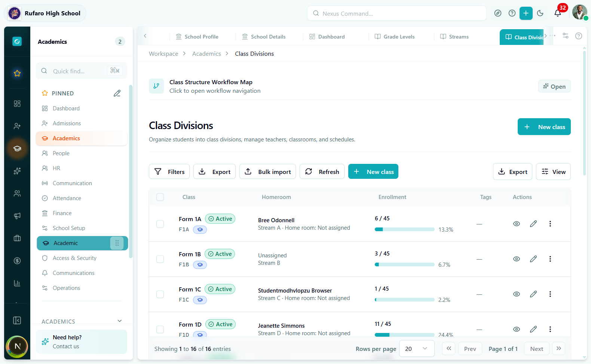Open the dollar finance icon in left rail
Viewport: 591px width, 364px height.
(x=17, y=261)
